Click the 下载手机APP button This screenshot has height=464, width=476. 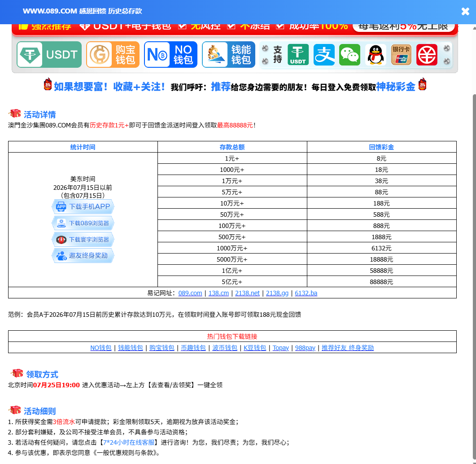[83, 207]
